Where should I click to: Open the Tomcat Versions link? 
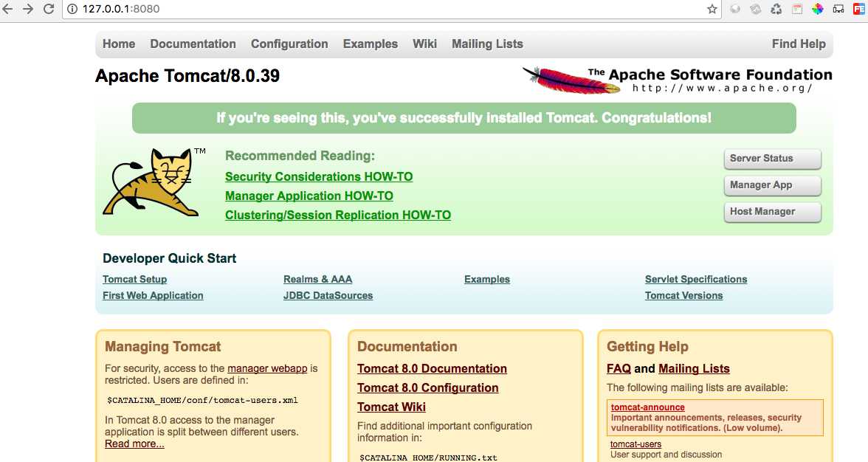coord(683,295)
